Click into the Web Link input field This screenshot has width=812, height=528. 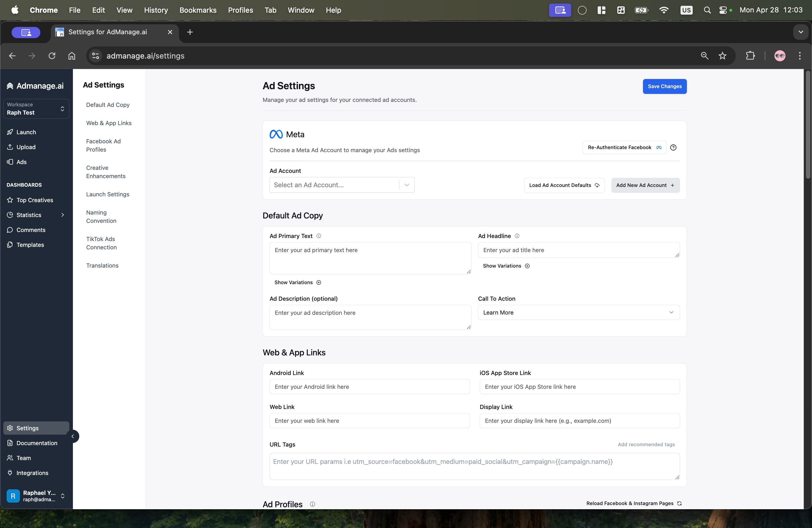369,421
